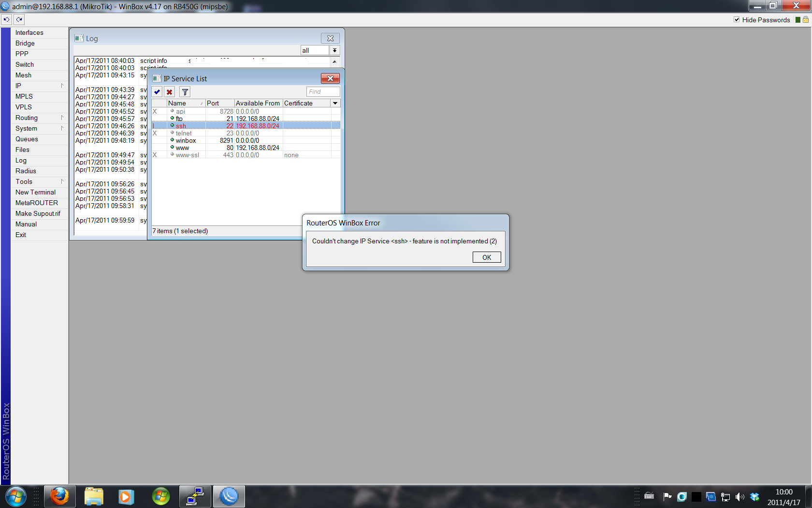The width and height of the screenshot is (812, 508).
Task: Click the network status icon in the tray
Action: click(725, 496)
